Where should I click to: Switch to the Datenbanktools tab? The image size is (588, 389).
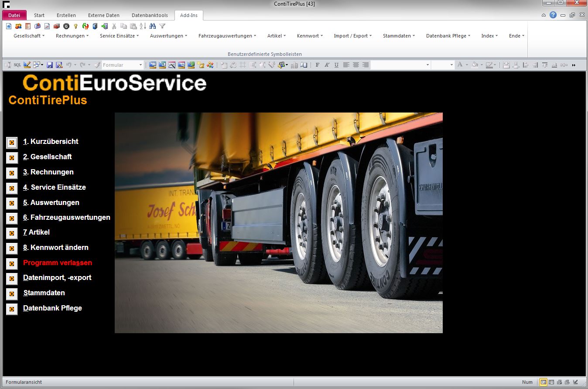[150, 15]
